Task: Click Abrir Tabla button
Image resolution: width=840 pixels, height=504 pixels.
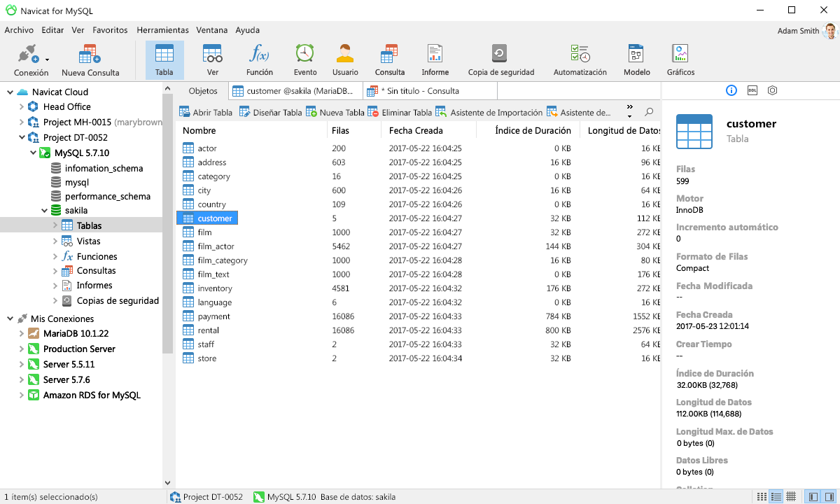Action: pos(206,112)
